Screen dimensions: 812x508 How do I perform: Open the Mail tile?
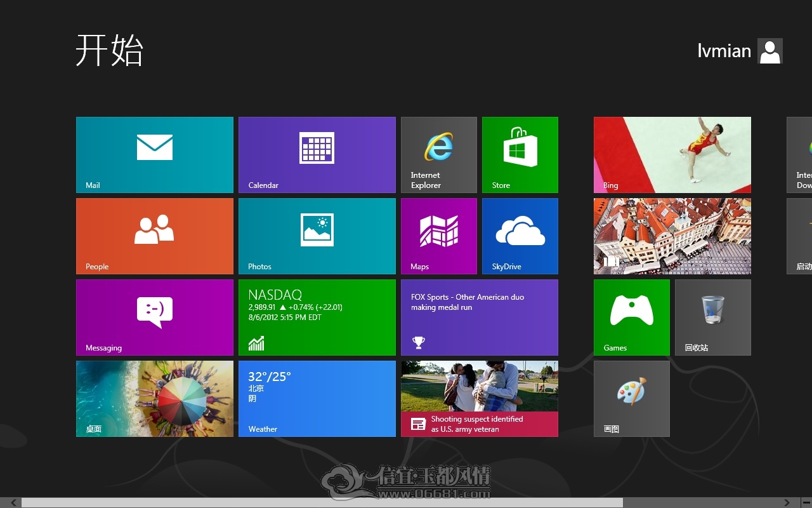click(155, 155)
